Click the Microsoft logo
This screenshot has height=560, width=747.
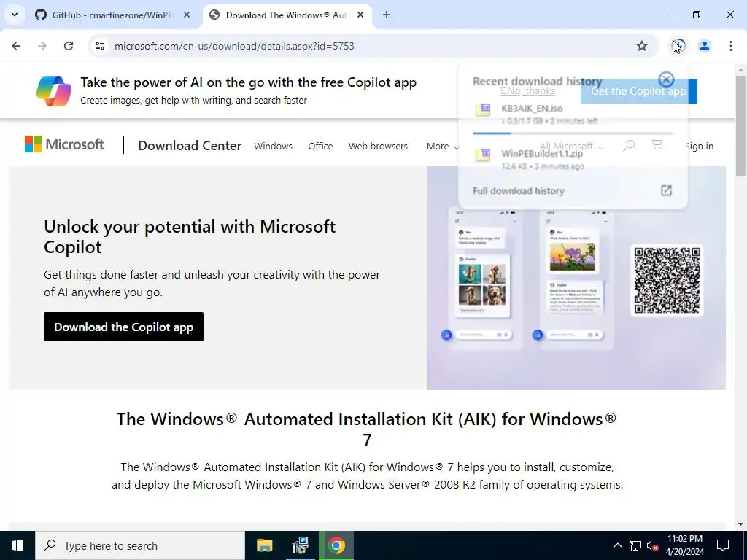click(x=64, y=144)
